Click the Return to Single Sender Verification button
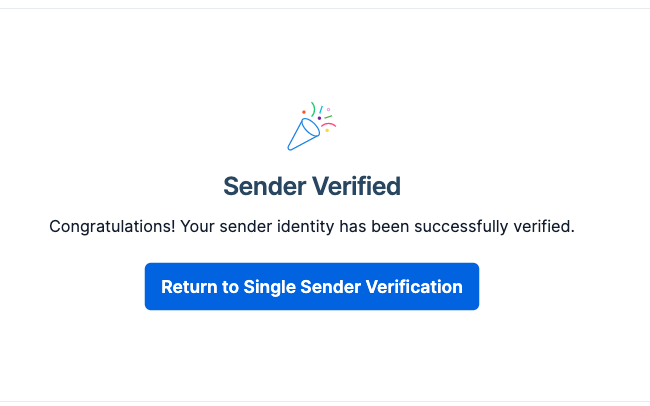This screenshot has width=650, height=406. pos(311,287)
